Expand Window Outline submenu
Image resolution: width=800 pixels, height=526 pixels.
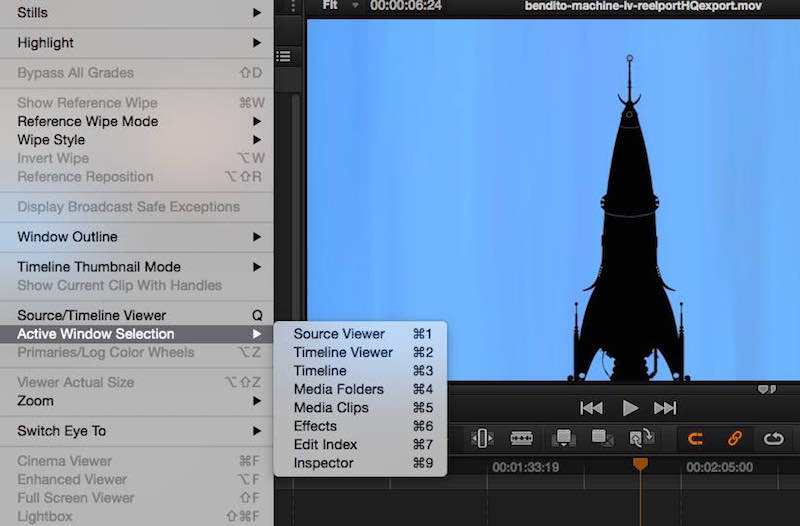137,237
